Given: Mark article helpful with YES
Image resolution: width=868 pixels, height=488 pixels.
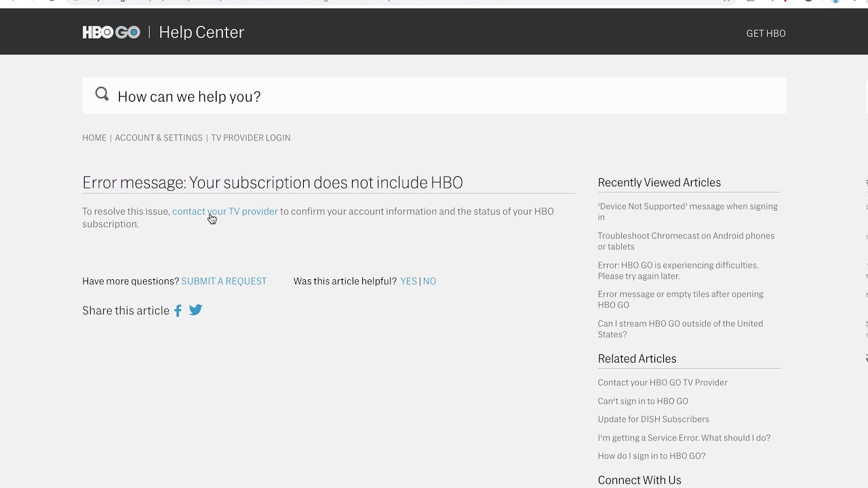Looking at the screenshot, I should click(408, 281).
